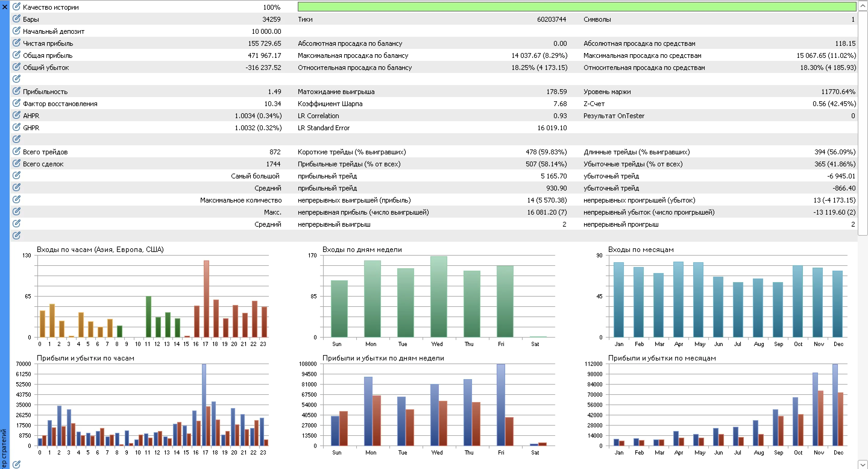This screenshot has width=868, height=469.
Task: Select the largest losing trade value -6 945.01
Action: coord(841,176)
